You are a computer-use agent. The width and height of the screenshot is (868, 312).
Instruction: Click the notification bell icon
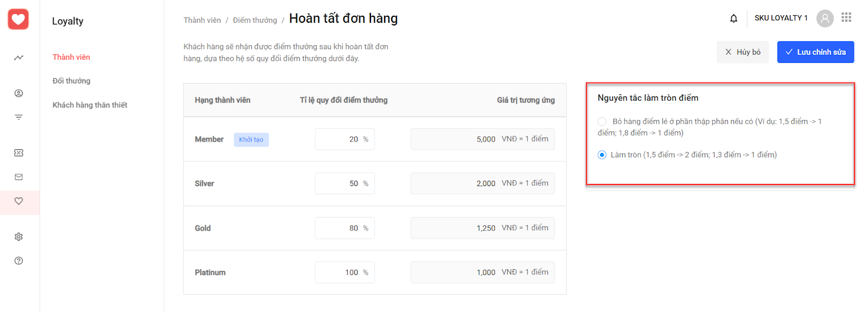click(x=733, y=18)
